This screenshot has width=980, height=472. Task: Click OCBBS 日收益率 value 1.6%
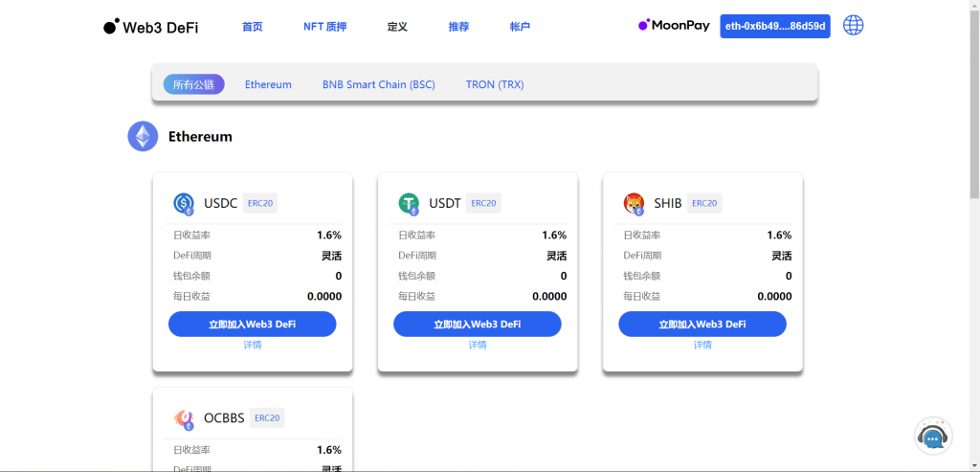click(329, 450)
